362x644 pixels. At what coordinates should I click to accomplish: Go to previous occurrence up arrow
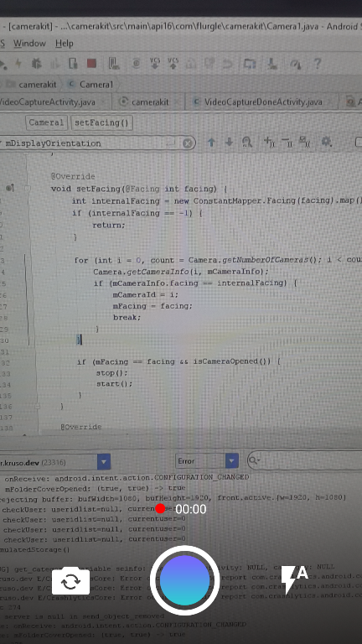211,143
